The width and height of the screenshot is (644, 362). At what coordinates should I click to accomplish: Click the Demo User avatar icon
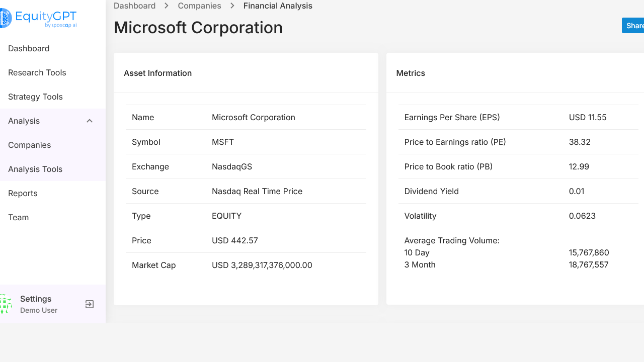click(6, 304)
